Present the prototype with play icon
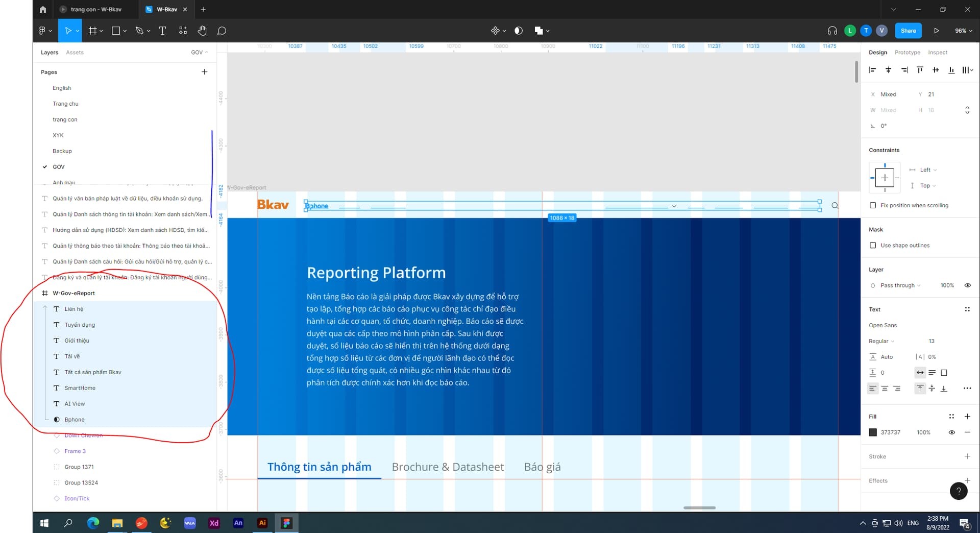 pos(937,31)
